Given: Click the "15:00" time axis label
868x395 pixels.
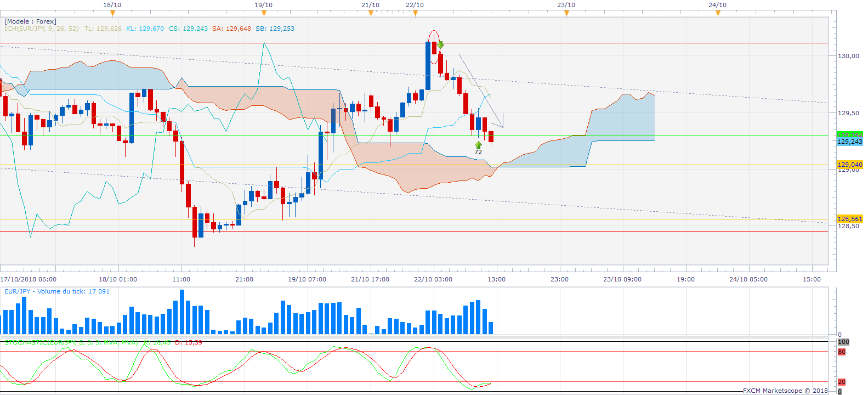Looking at the screenshot, I should [x=812, y=279].
